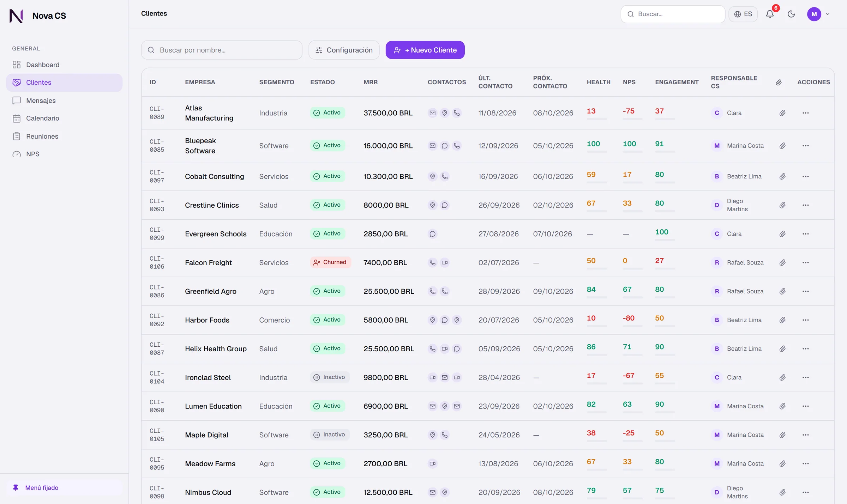Image resolution: width=847 pixels, height=504 pixels.
Task: Open NPS in the sidebar
Action: pos(64,154)
